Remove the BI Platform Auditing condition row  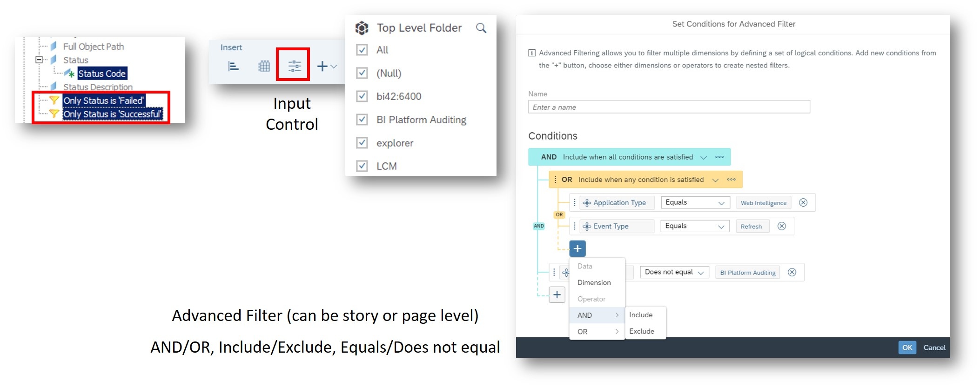tap(792, 272)
